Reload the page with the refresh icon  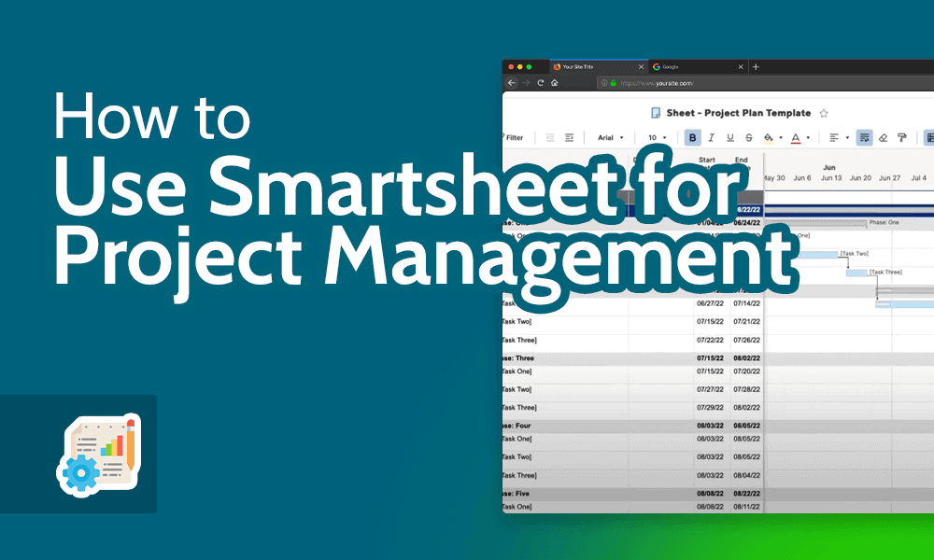(x=540, y=83)
